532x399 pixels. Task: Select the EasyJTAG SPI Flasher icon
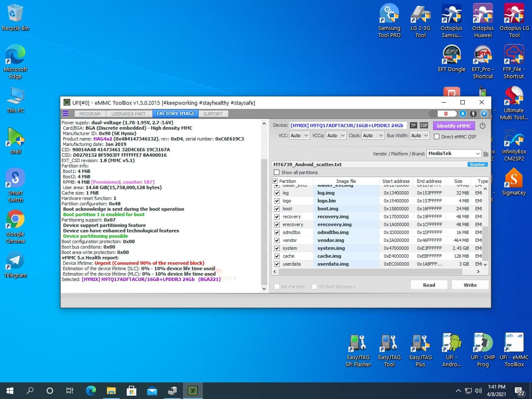[x=358, y=350]
